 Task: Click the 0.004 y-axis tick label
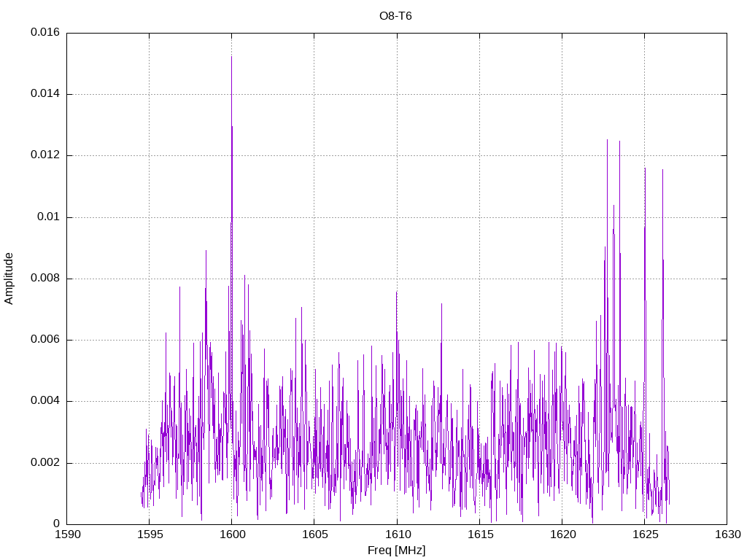[x=45, y=401]
